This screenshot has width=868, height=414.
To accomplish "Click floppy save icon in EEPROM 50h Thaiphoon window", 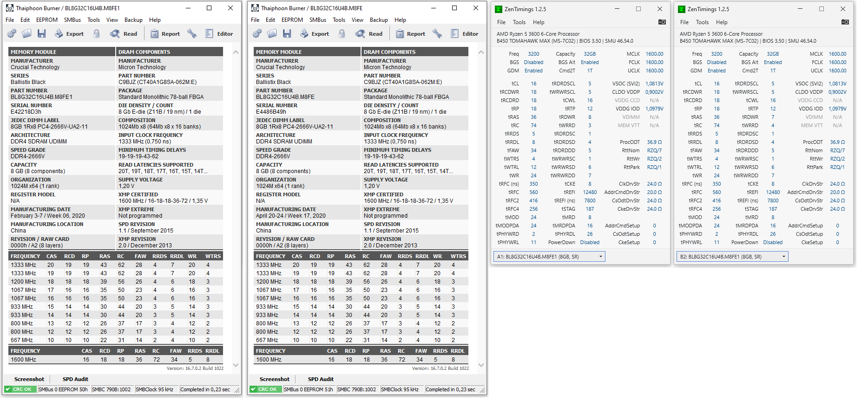I will click(x=42, y=33).
